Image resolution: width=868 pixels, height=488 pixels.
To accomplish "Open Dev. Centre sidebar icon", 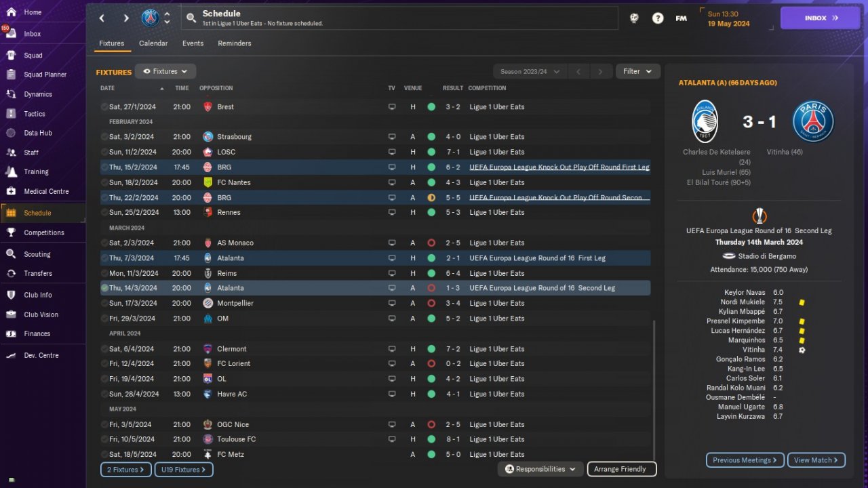I will coord(11,355).
